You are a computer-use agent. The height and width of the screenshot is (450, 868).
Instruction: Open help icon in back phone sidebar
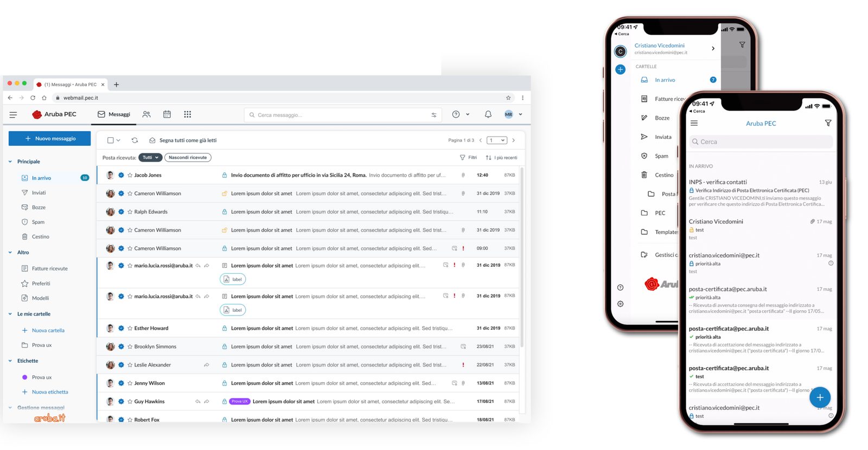[x=620, y=287]
